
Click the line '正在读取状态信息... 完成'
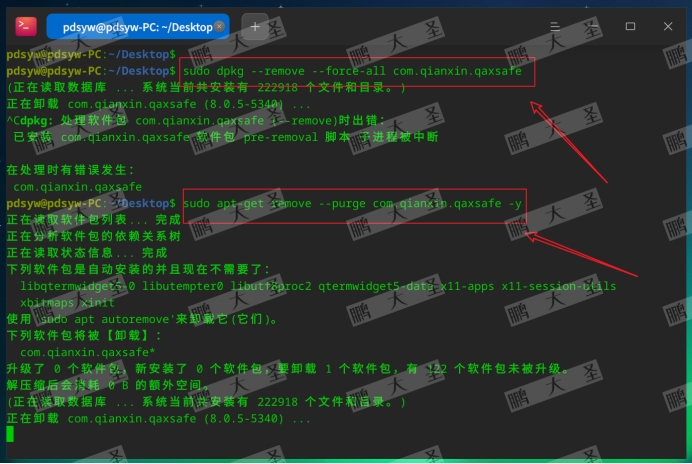point(87,253)
